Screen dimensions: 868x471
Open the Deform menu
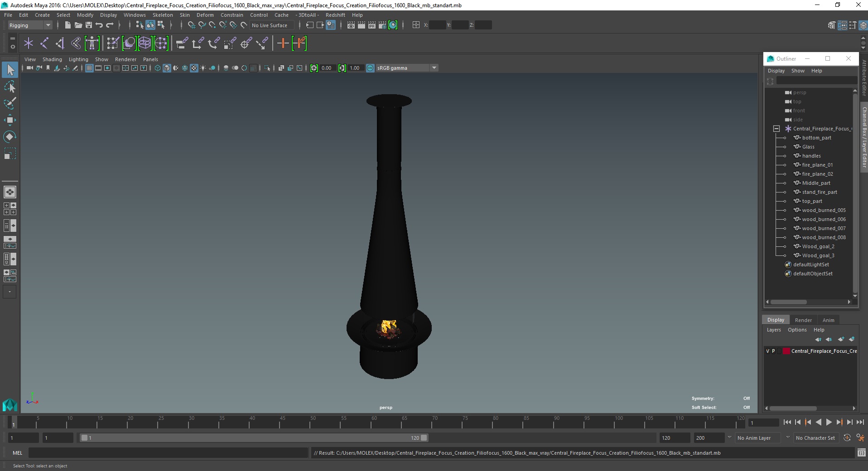(x=205, y=15)
